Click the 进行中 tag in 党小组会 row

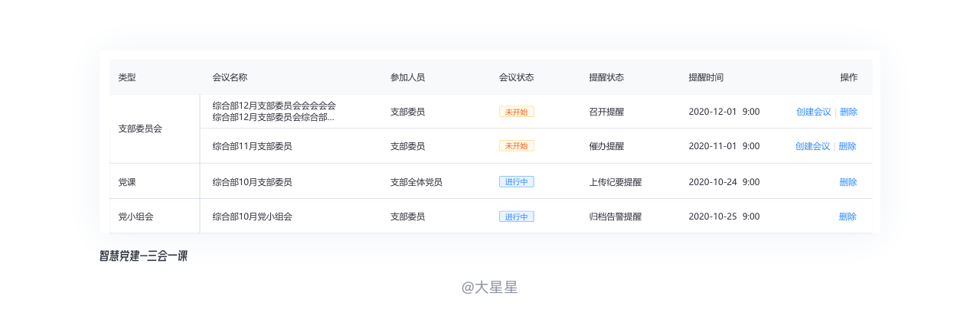(516, 216)
